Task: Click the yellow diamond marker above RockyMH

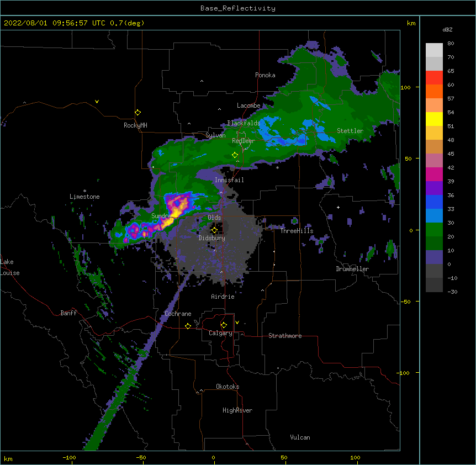Action: (138, 113)
